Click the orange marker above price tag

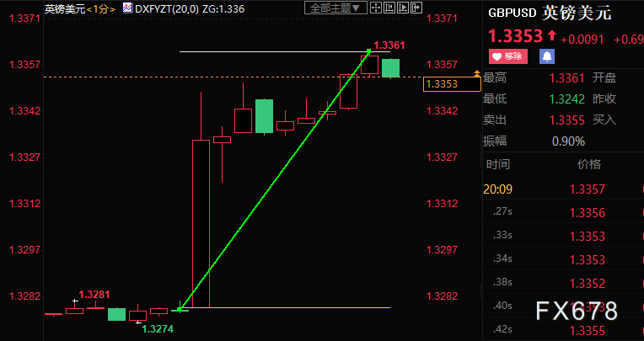pyautogui.click(x=477, y=73)
